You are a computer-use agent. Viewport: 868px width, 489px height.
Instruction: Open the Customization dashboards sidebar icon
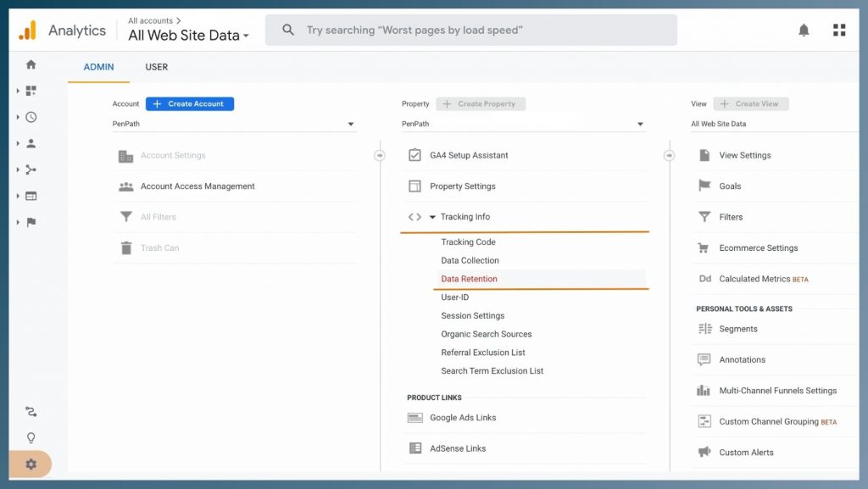coord(31,90)
